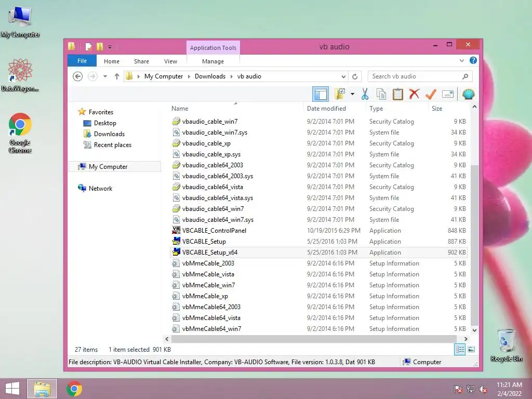
Task: Select Recent places in navigation pane
Action: 112,145
